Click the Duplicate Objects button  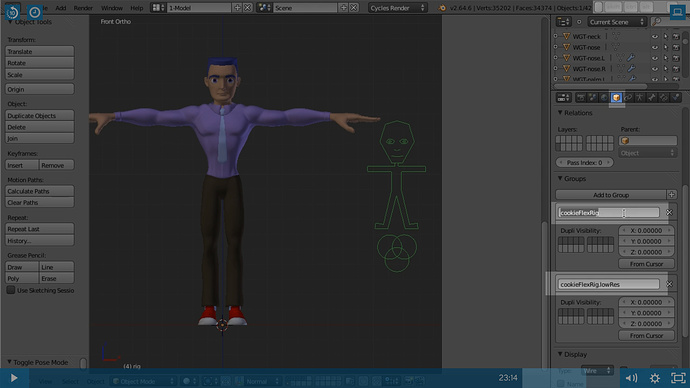click(x=40, y=116)
